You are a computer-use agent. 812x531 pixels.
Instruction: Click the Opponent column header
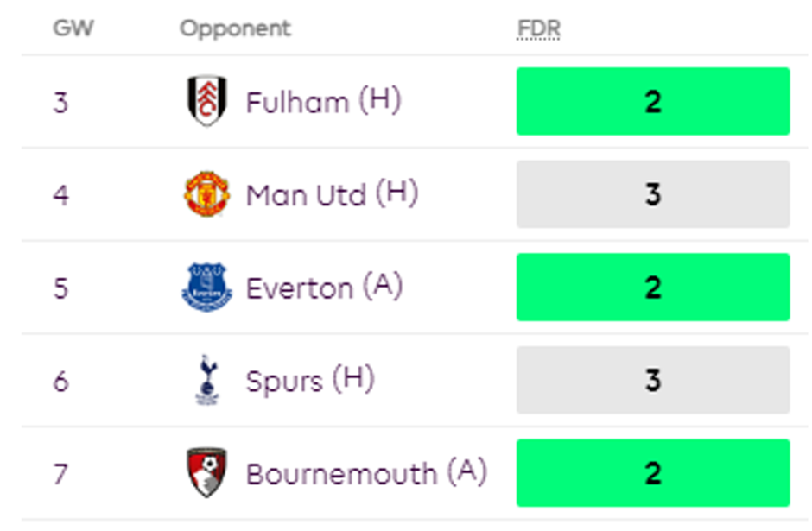tap(235, 28)
